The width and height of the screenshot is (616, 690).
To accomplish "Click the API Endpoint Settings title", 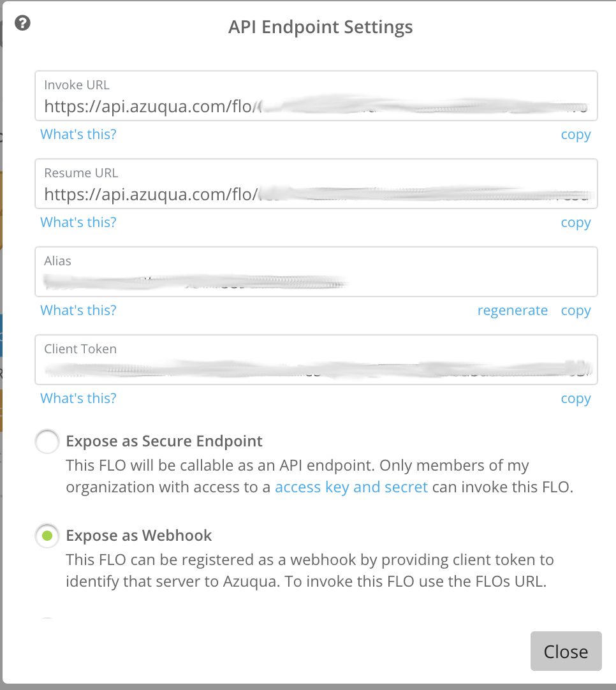I will tap(321, 27).
